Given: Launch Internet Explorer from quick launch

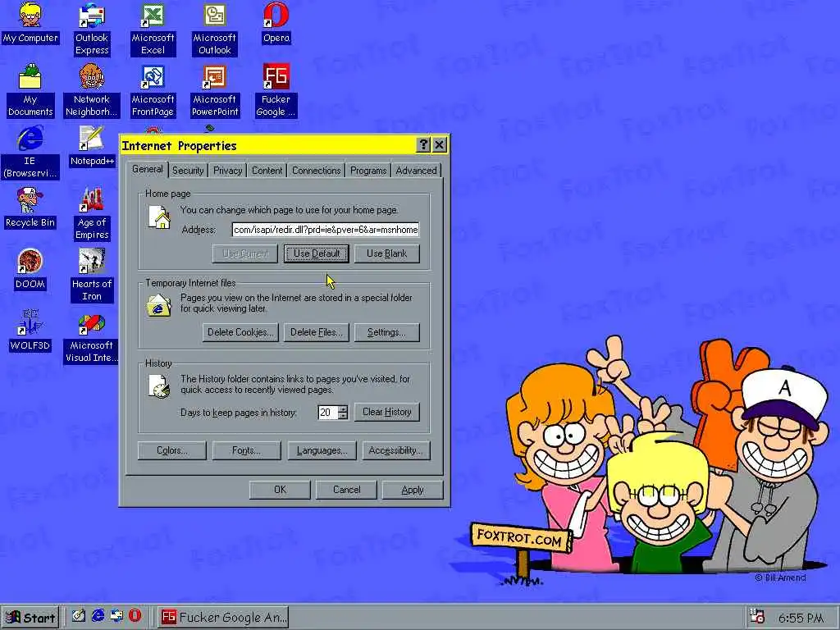Looking at the screenshot, I should [x=98, y=616].
